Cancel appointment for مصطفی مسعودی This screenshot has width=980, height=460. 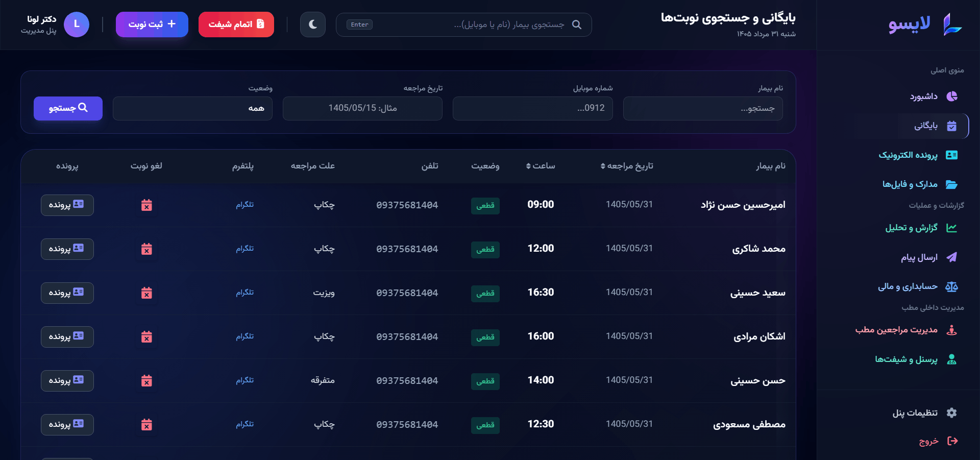(146, 425)
